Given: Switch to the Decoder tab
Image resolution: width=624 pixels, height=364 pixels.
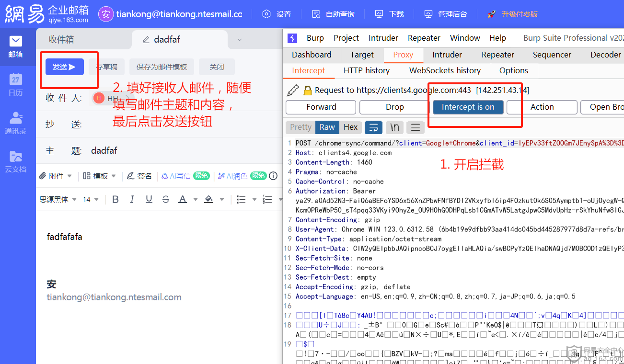Looking at the screenshot, I should tap(605, 55).
